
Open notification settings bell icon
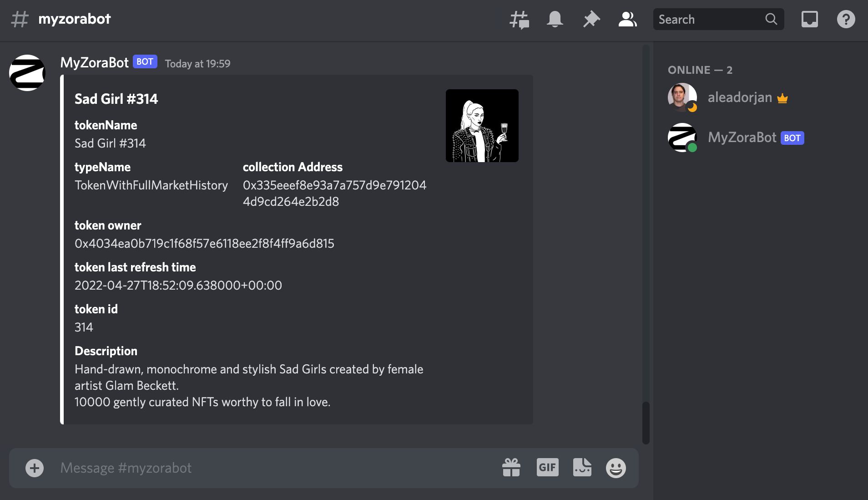[x=555, y=20]
